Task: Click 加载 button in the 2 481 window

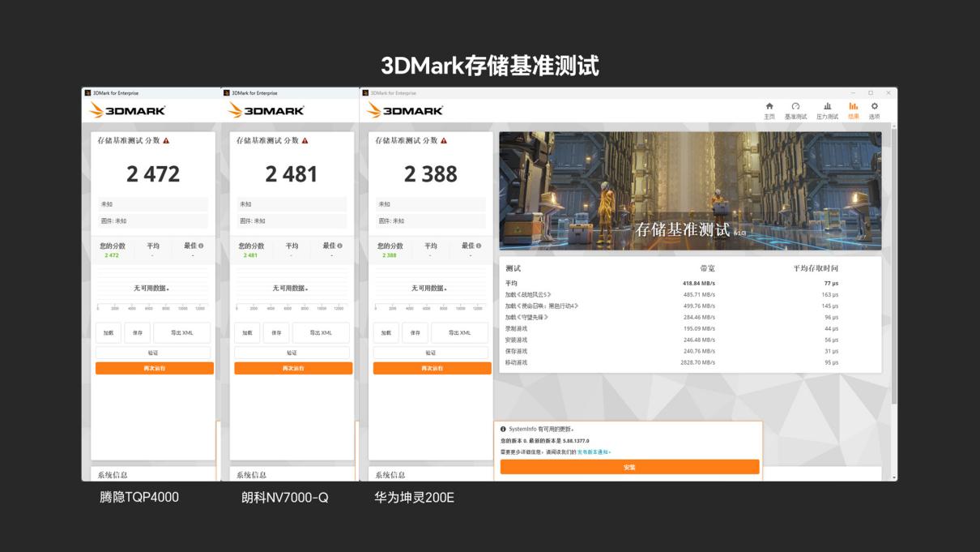Action: (x=247, y=332)
